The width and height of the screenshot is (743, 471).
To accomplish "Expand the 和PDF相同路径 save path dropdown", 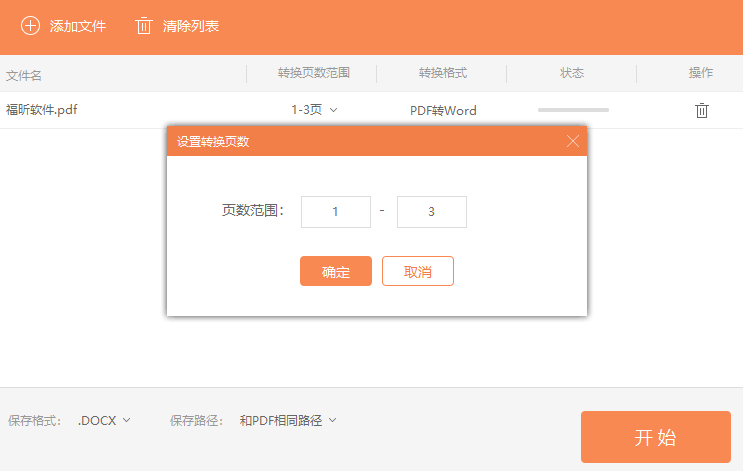I will pos(288,420).
